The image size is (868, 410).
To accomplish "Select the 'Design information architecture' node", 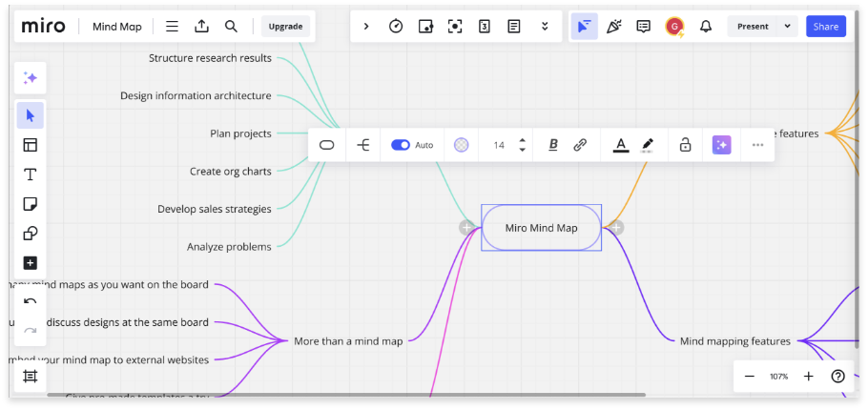I will point(196,95).
